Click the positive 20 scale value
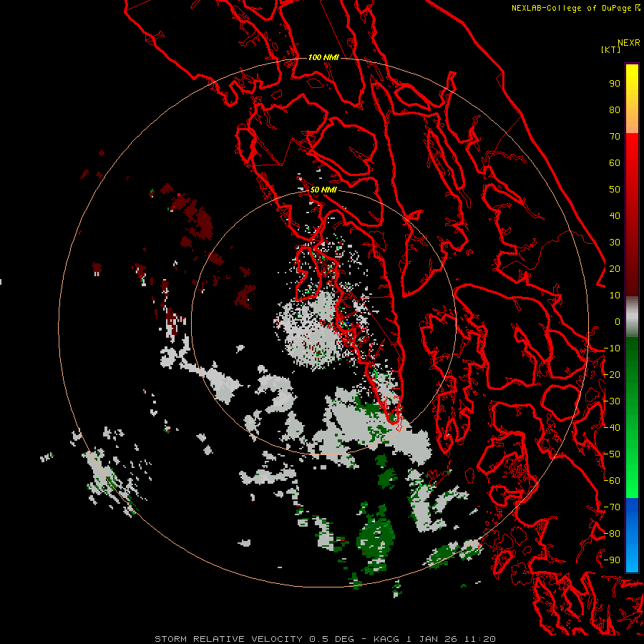Viewport: 644px width, 644px height. click(x=615, y=269)
